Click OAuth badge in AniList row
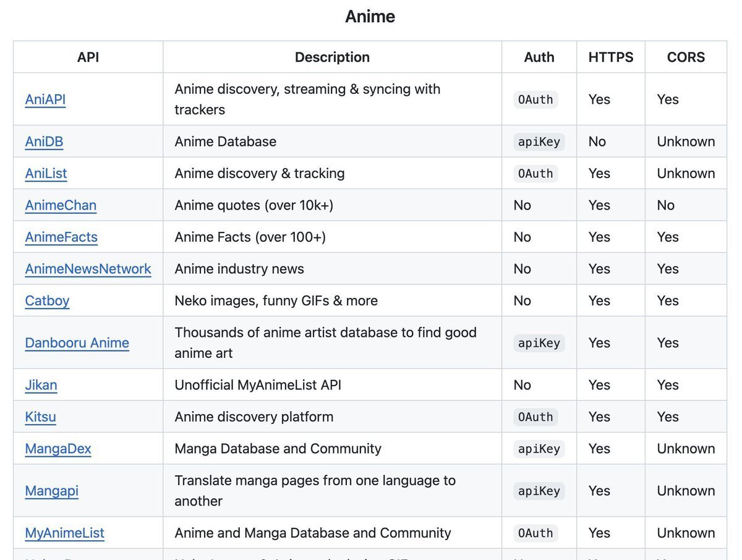742x560 pixels. click(535, 174)
